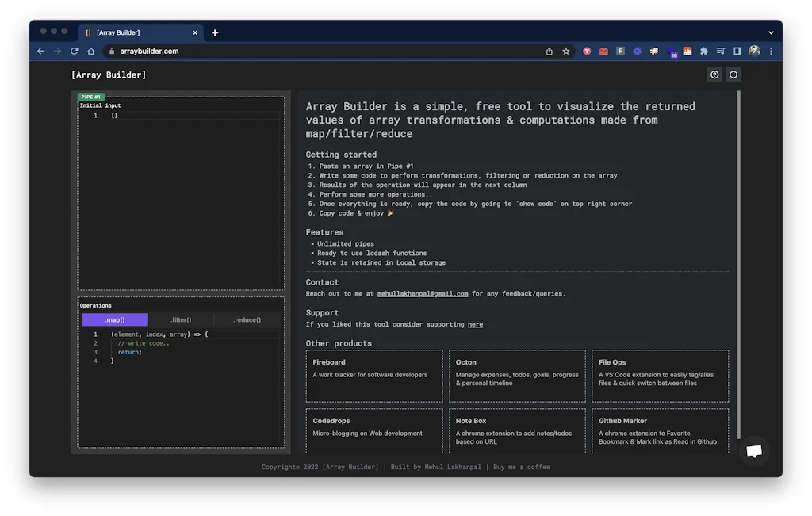Click the orange flame extension icon
This screenshot has height=516, width=812.
coord(688,52)
